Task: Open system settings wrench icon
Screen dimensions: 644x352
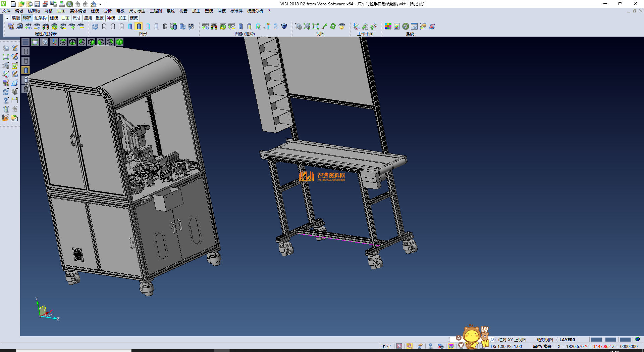Action: (406, 26)
